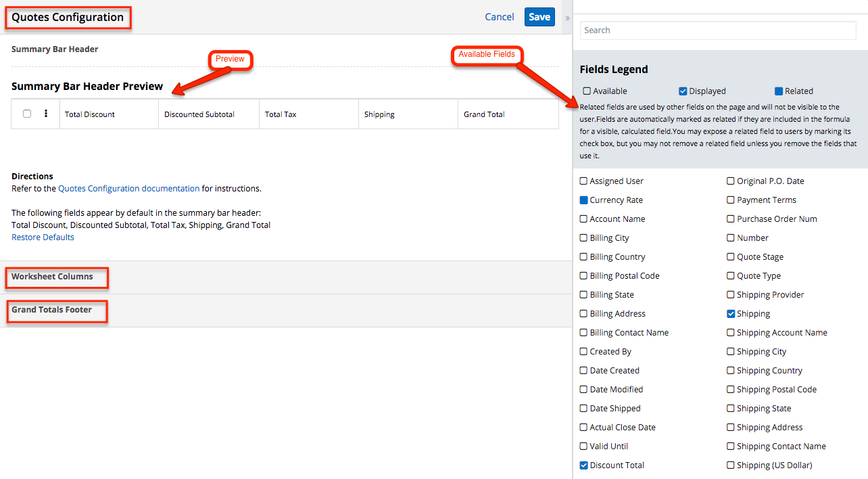Enable the Billing State field
The width and height of the screenshot is (868, 479).
(584, 295)
